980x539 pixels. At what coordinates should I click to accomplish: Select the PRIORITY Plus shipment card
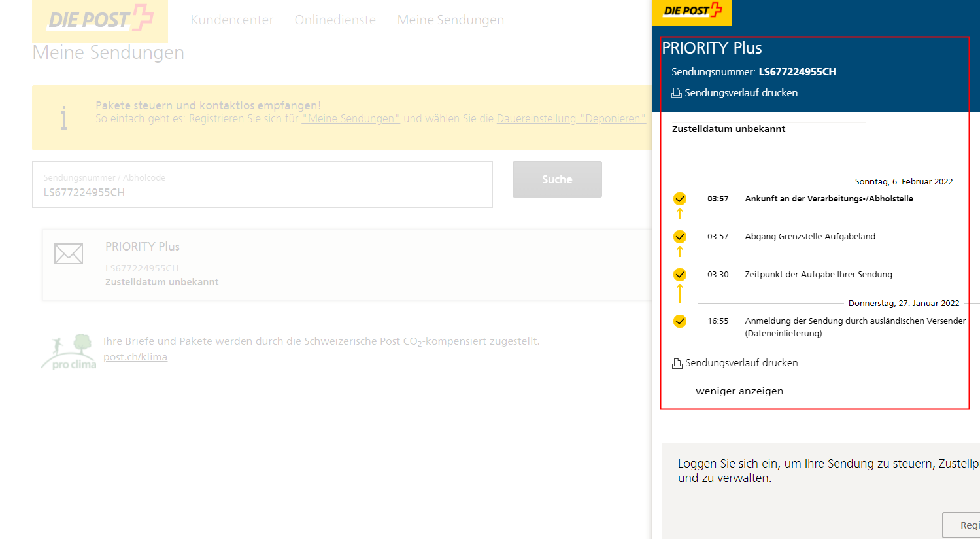346,264
